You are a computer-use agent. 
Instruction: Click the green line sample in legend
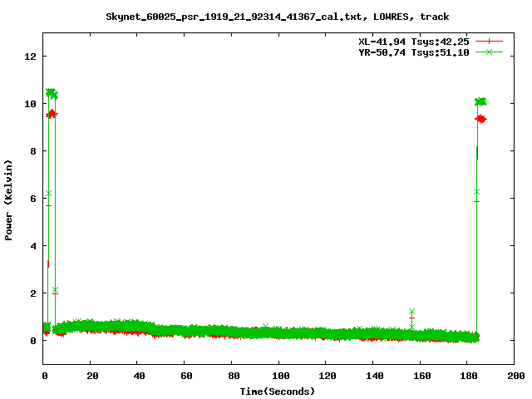pos(489,52)
